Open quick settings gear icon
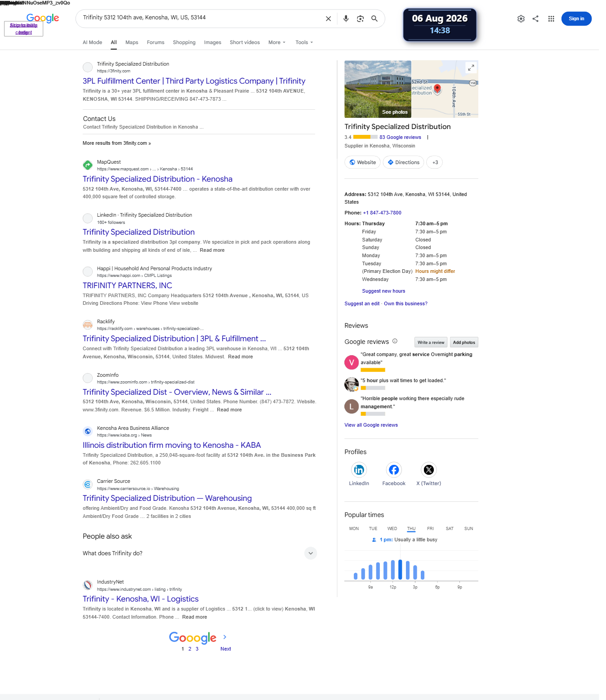Viewport: 606px width, 700px height. 521,19
